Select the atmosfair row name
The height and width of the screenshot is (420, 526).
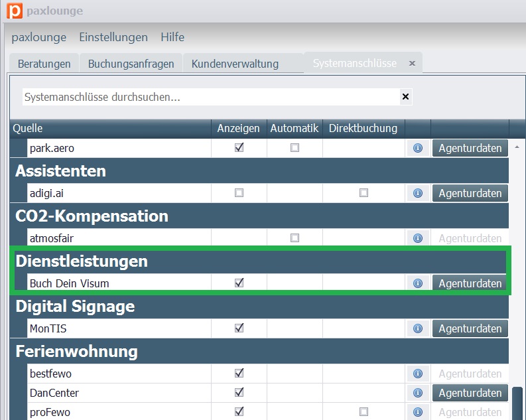click(x=52, y=238)
